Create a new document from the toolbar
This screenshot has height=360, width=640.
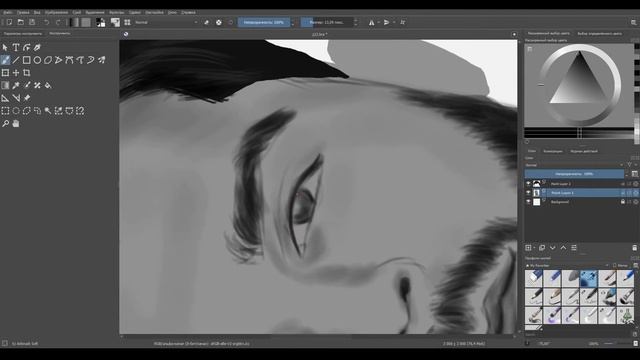[9, 22]
